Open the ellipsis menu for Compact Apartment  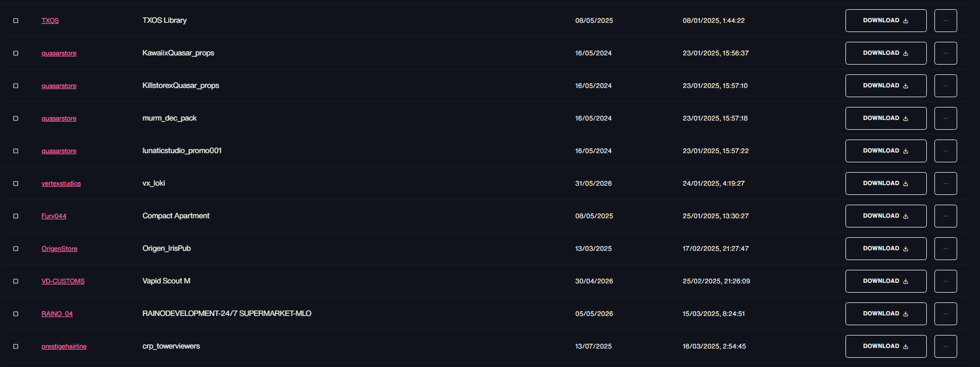[x=945, y=216]
